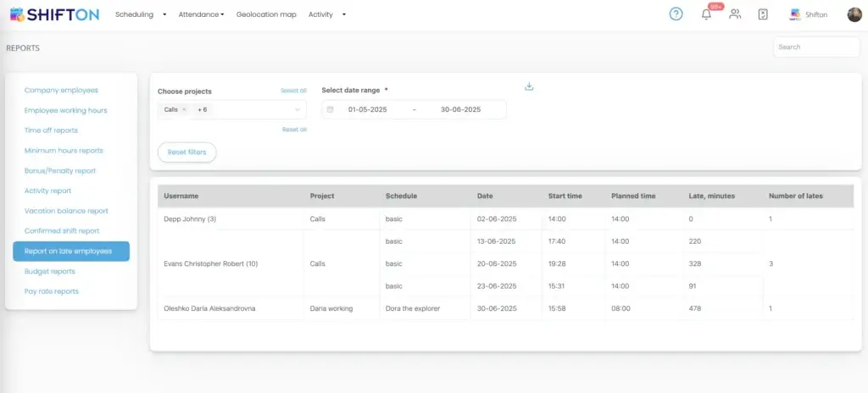Open the Scheduling menu dropdown

point(141,14)
